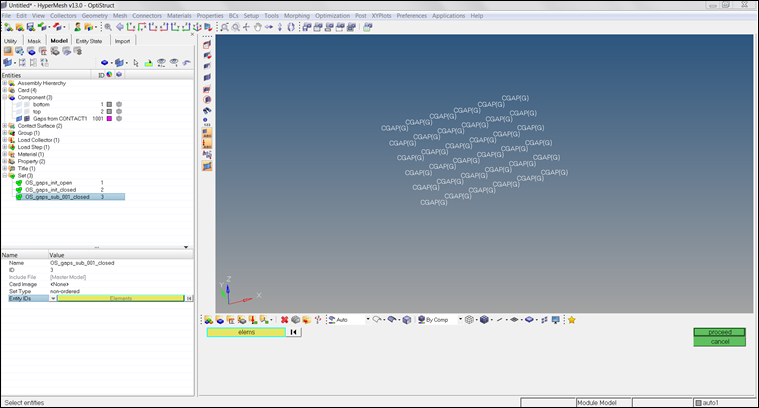Screen dimensions: 759x408
Task: Toggle element visibility of Gaps from CONTACT1
Action: [x=27, y=119]
